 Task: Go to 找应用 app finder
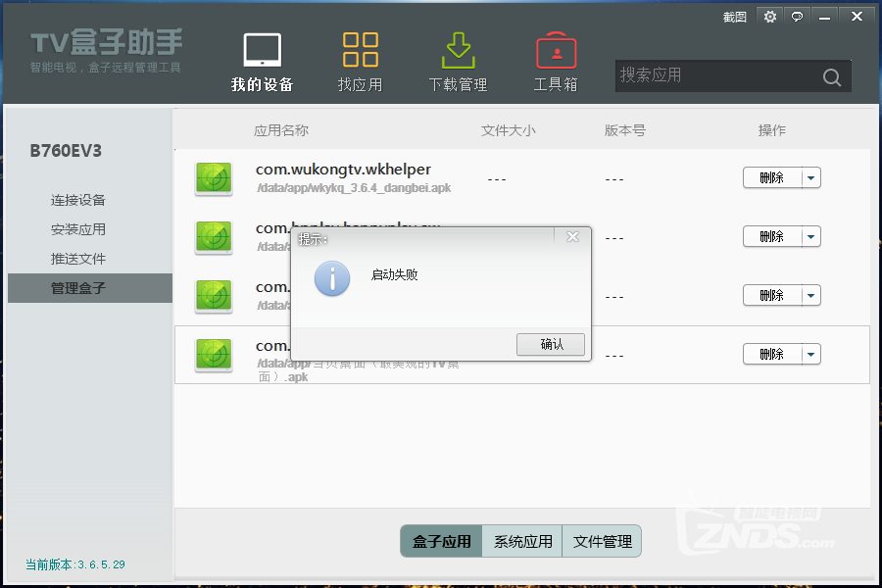pos(360,62)
